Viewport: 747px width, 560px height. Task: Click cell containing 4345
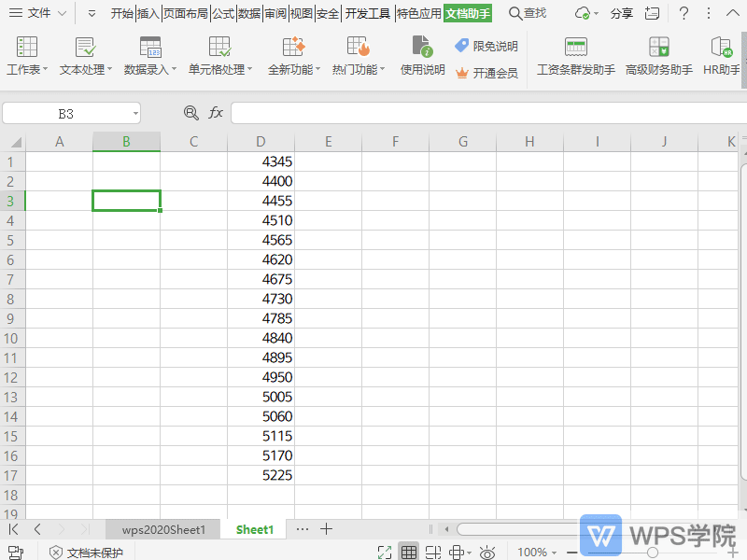(261, 161)
